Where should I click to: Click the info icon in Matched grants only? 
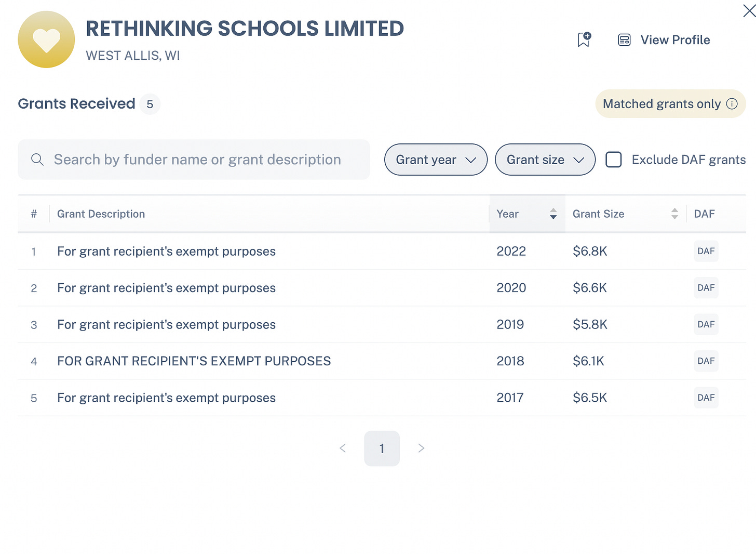[732, 104]
